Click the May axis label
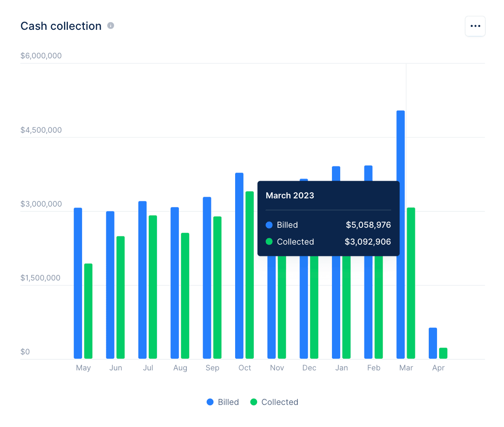This screenshot has height=427, width=504. point(83,368)
